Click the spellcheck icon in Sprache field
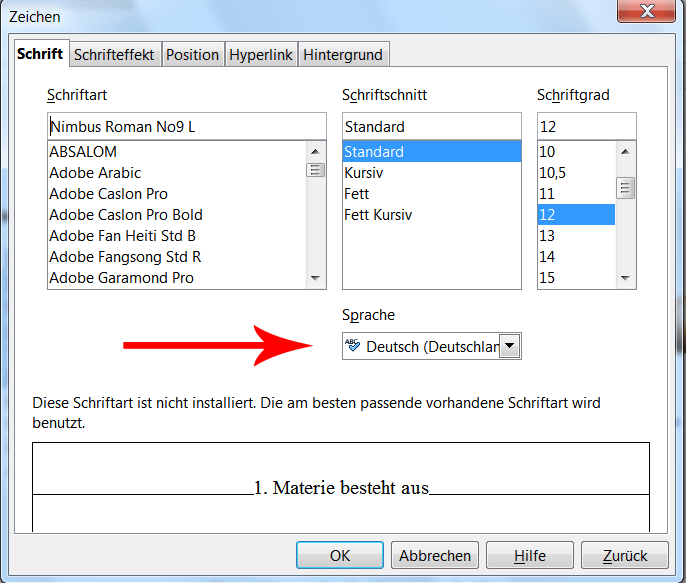 353,346
